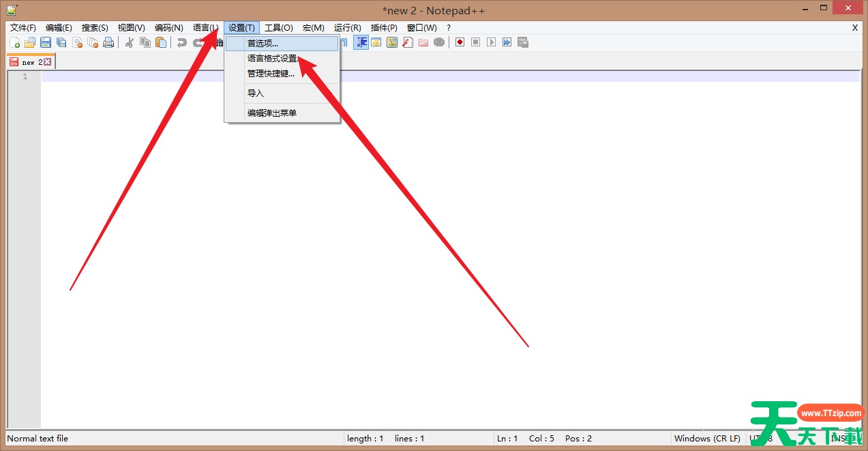This screenshot has height=451, width=868.
Task: Click the Paste toolbar icon
Action: click(161, 42)
